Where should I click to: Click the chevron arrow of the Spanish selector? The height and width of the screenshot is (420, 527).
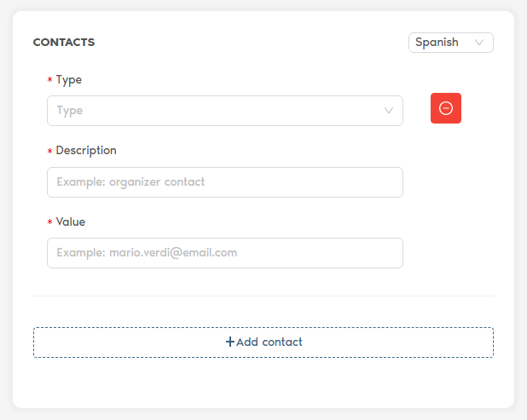point(479,43)
